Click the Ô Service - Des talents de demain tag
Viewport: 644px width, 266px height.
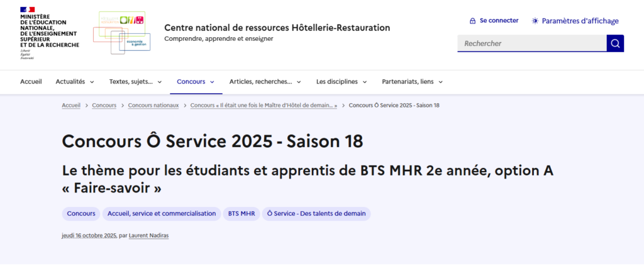316,214
